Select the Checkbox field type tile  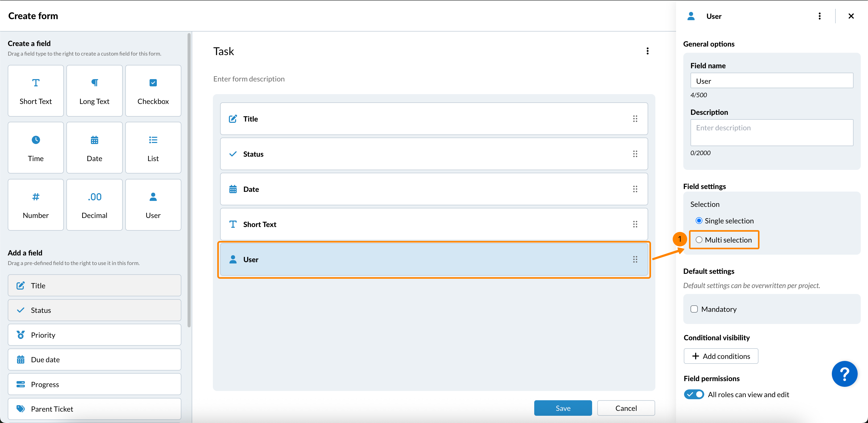click(153, 91)
